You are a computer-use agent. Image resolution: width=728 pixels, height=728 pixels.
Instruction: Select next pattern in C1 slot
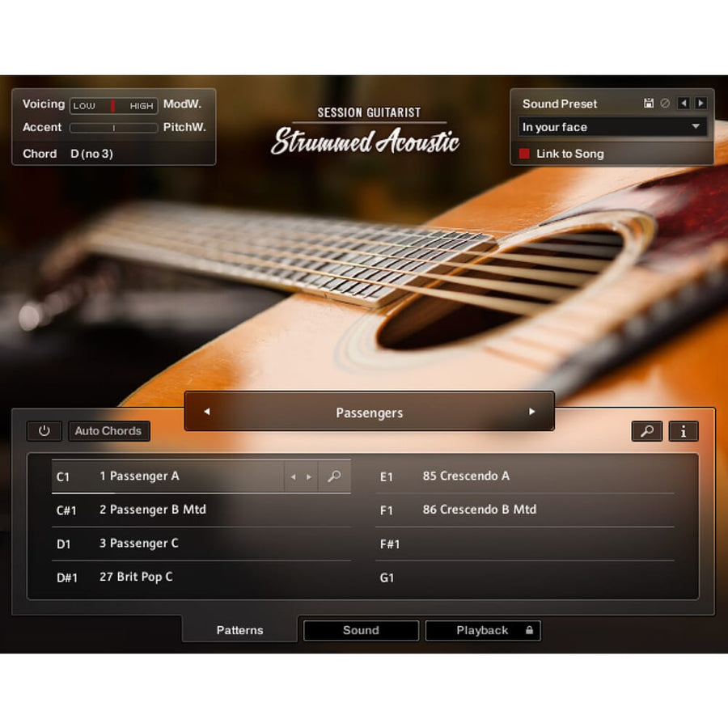pyautogui.click(x=309, y=476)
